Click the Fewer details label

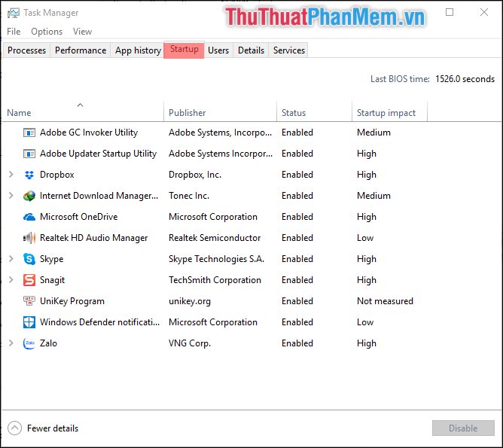pos(53,428)
